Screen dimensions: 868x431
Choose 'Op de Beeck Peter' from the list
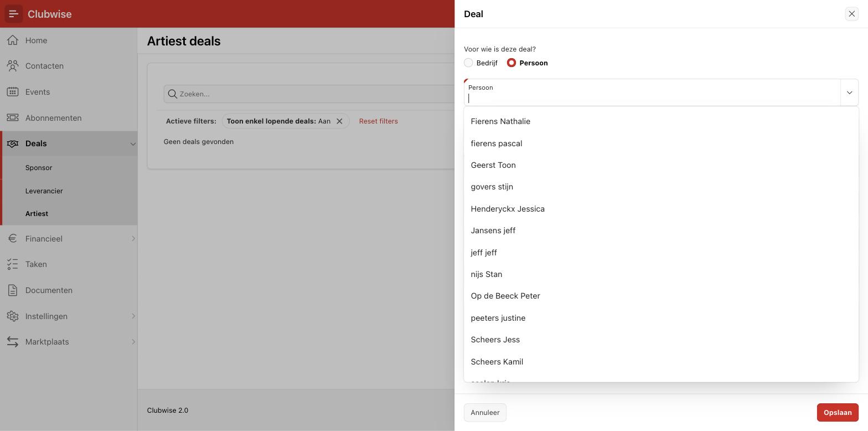coord(661,296)
